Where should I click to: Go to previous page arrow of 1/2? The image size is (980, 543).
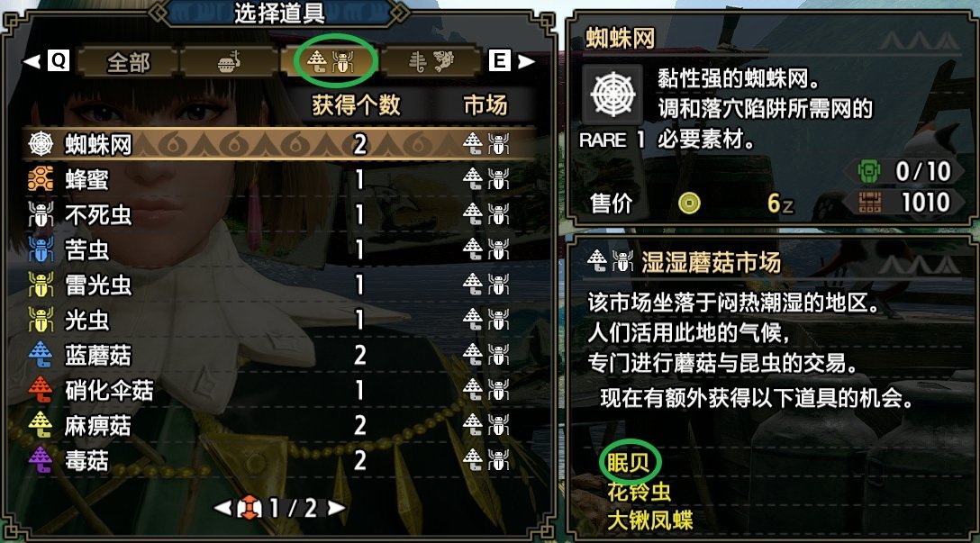click(x=222, y=508)
